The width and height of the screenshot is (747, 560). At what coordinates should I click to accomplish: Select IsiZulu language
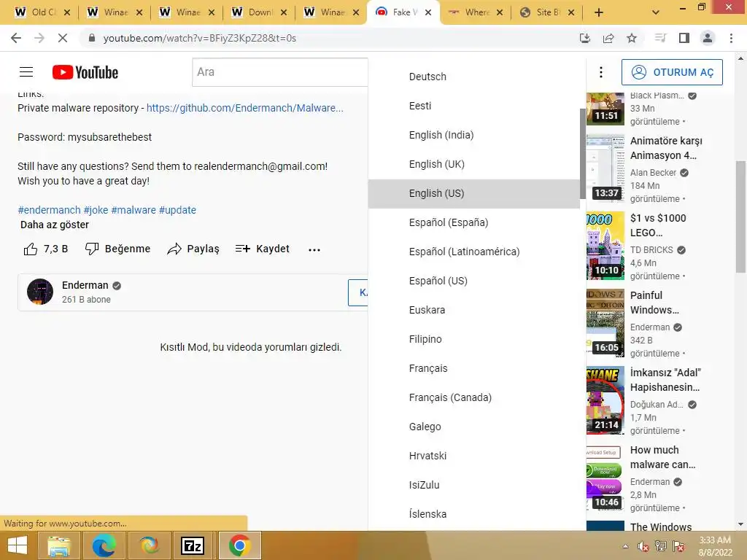[x=473, y=485]
